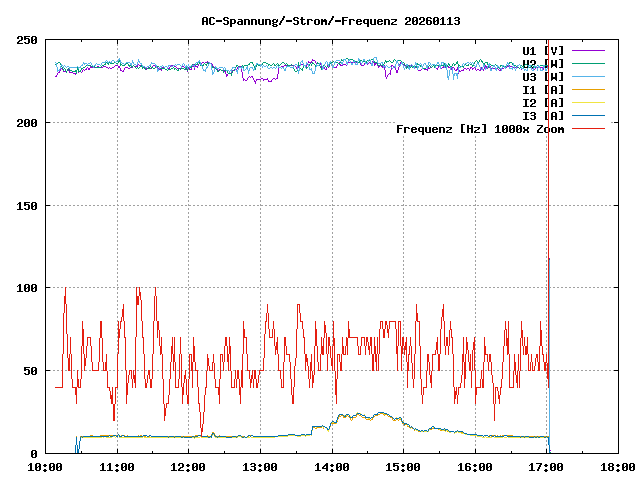Click the 10:00 x-axis time label

[x=46, y=467]
